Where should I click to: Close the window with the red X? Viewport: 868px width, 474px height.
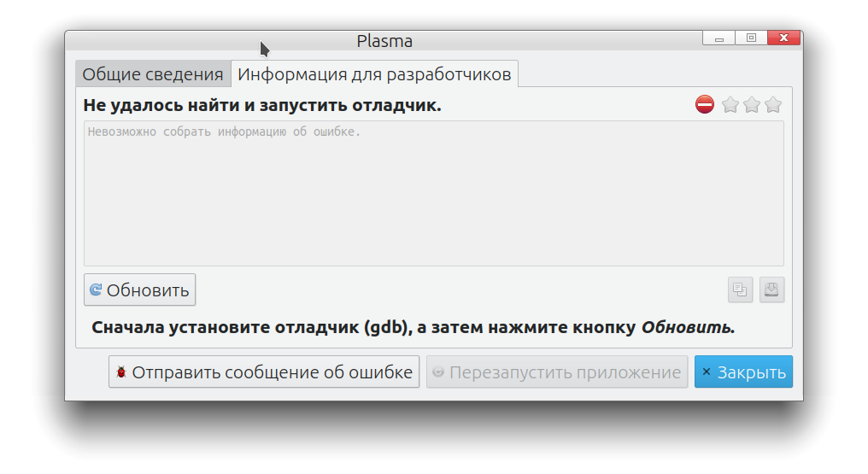pyautogui.click(x=783, y=38)
